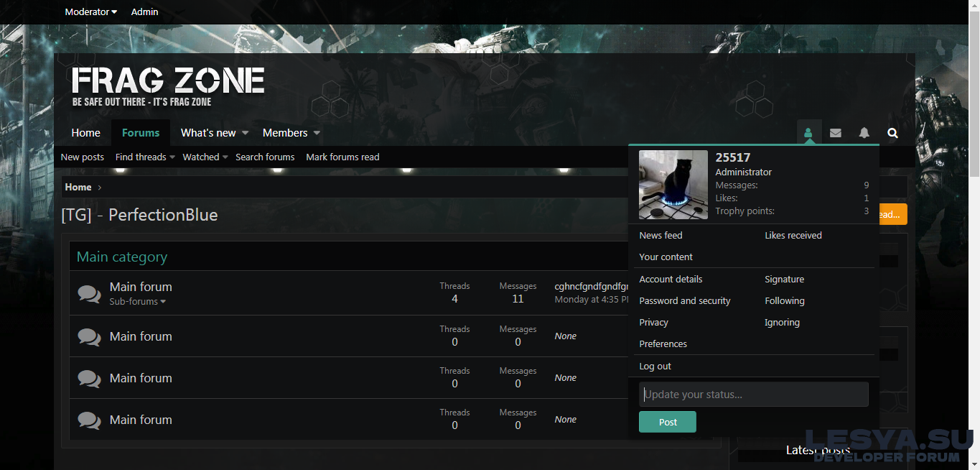Expand the Moderator dropdown
980x470 pixels.
[90, 11]
